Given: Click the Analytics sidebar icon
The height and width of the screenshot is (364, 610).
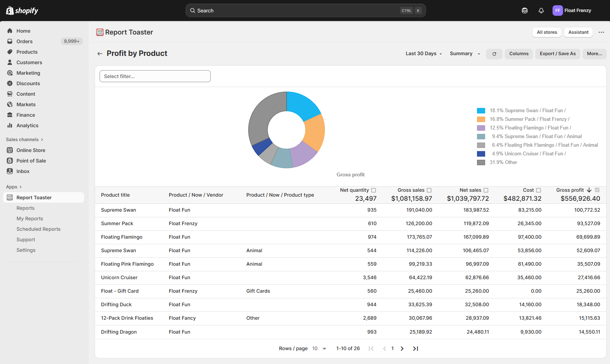Looking at the screenshot, I should (10, 125).
